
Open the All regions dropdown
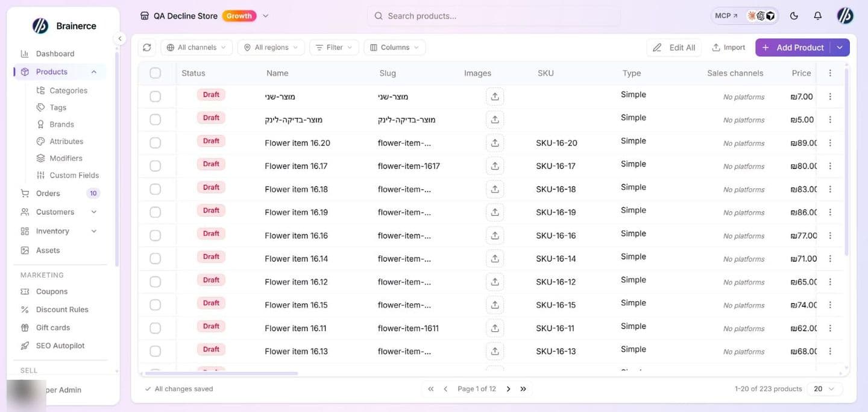pos(271,48)
